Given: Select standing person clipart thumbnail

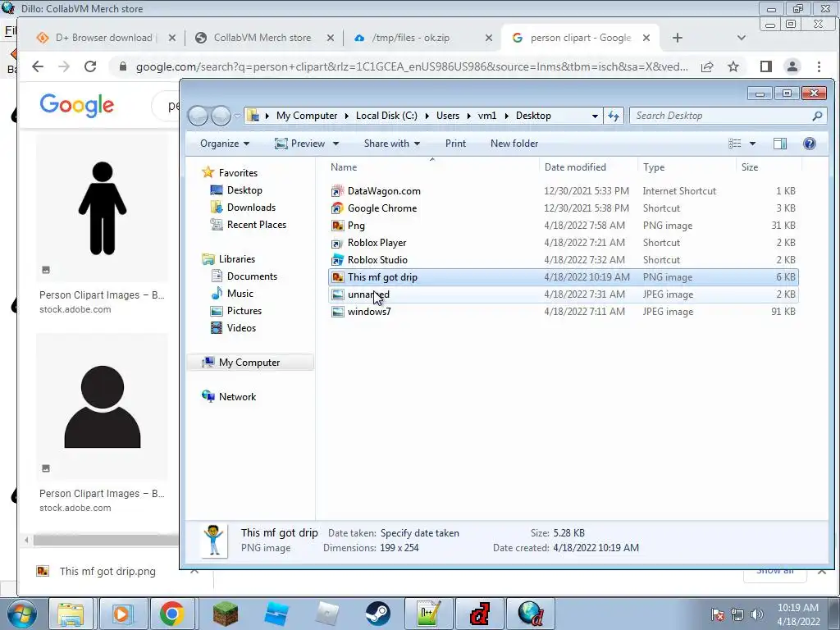Looking at the screenshot, I should (103, 209).
